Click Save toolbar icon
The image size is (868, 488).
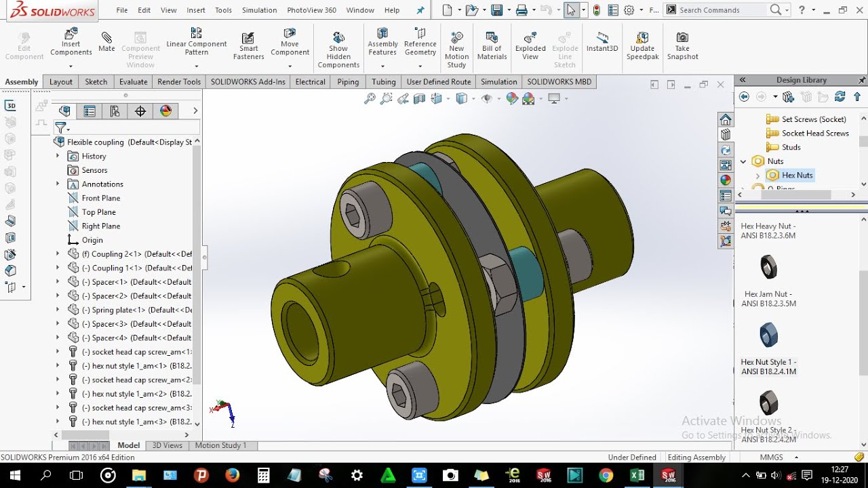[x=497, y=10]
